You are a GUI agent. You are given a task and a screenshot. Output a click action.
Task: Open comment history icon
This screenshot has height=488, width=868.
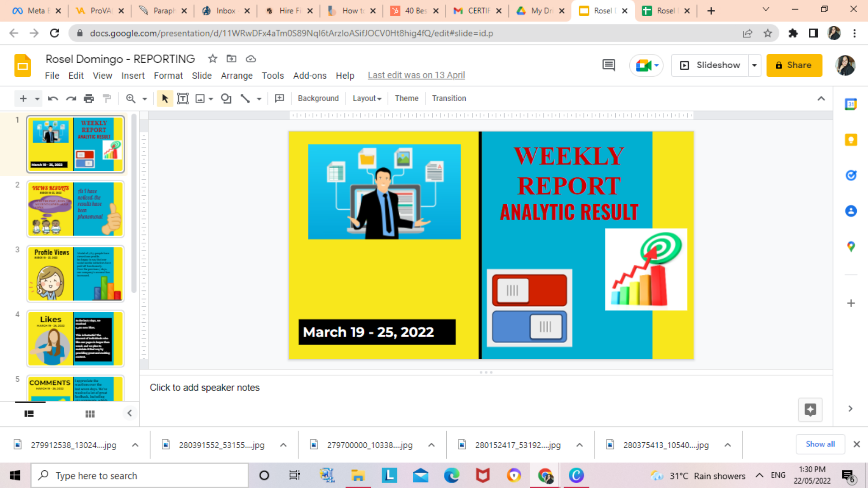[609, 65]
